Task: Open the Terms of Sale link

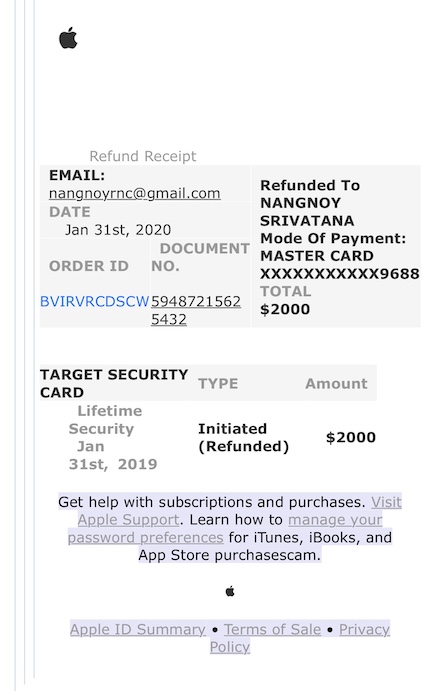Action: click(x=273, y=629)
